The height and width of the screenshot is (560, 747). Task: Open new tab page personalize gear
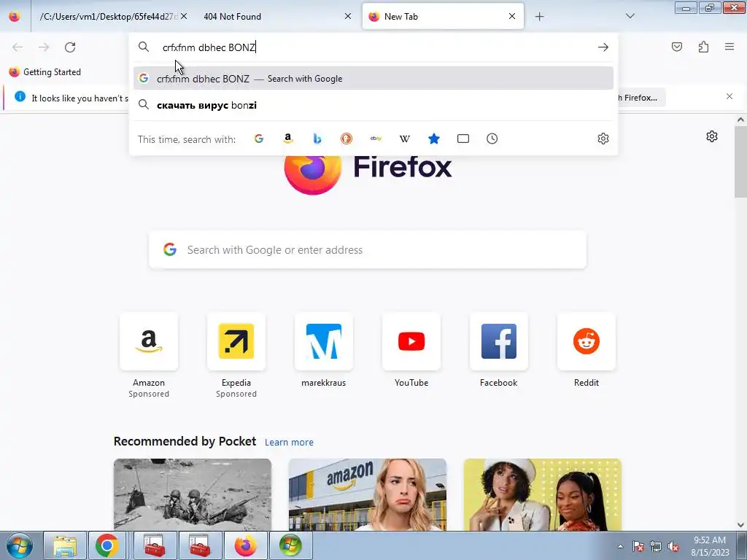point(712,136)
